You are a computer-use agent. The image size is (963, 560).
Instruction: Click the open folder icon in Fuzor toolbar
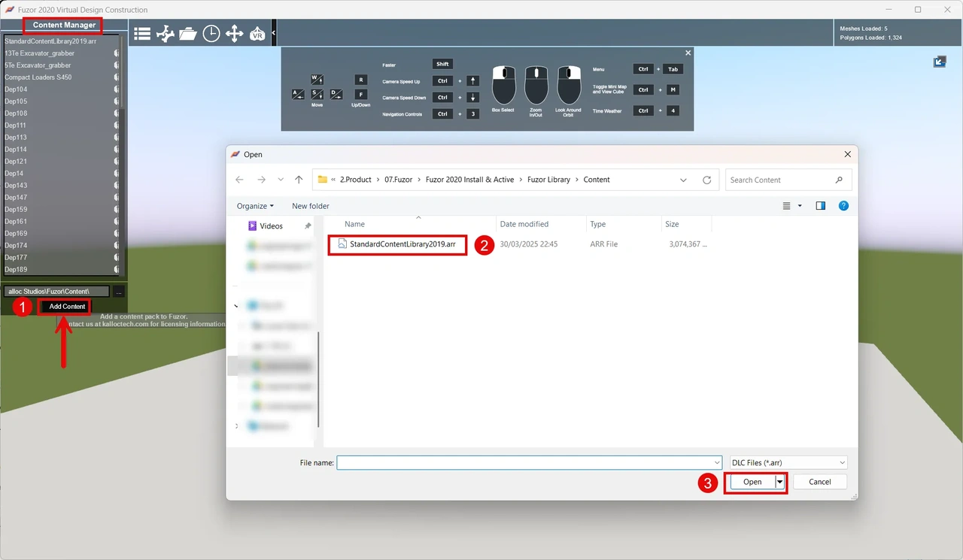coord(188,33)
